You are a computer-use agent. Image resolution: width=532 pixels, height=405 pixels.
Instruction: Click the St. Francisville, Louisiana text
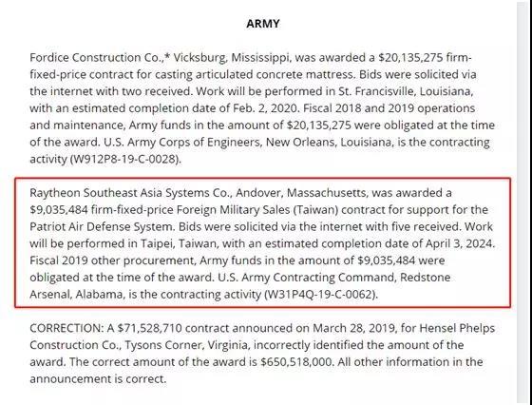pyautogui.click(x=405, y=91)
